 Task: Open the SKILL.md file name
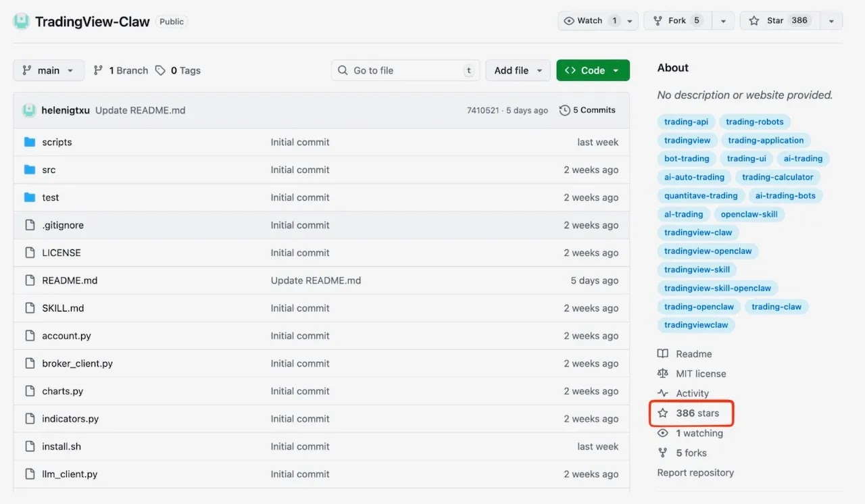pyautogui.click(x=63, y=308)
